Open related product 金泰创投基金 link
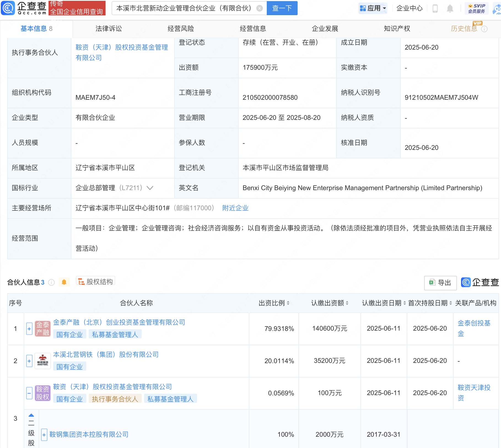Viewport: 501px width, 448px height. point(474,328)
